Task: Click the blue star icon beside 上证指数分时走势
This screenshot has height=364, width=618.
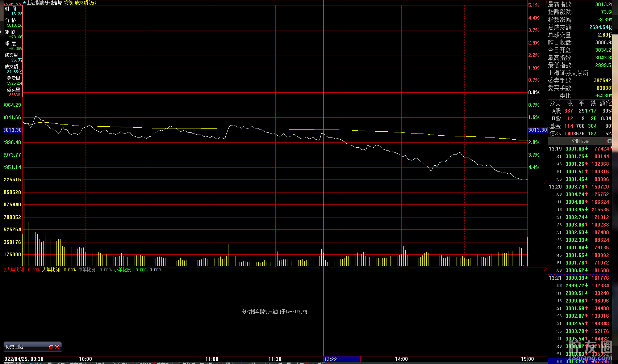Action: 24,3
